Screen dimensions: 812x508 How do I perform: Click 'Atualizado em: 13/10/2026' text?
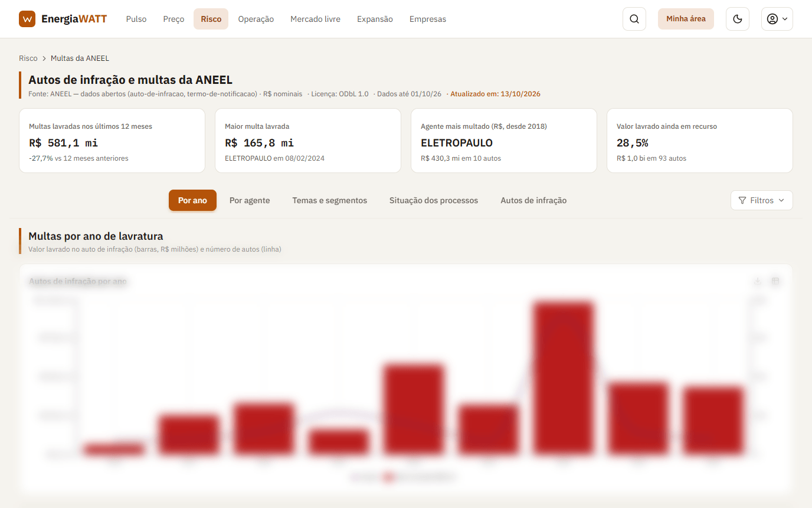[x=495, y=94]
